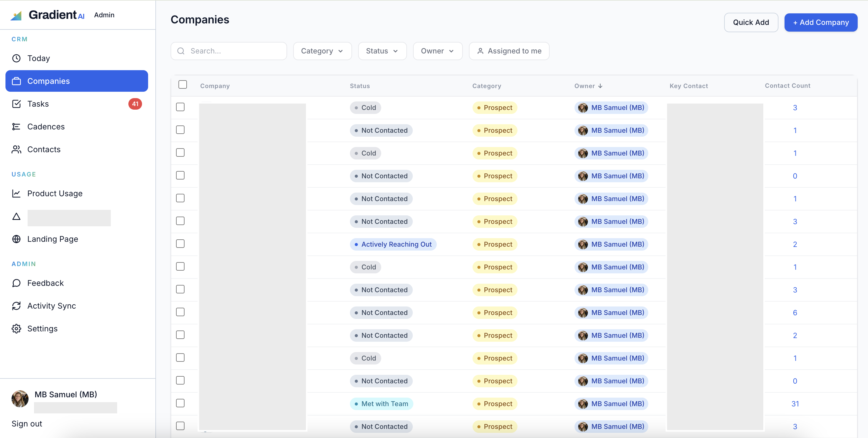Click the Landing Page globe icon
The image size is (868, 438).
(x=16, y=239)
